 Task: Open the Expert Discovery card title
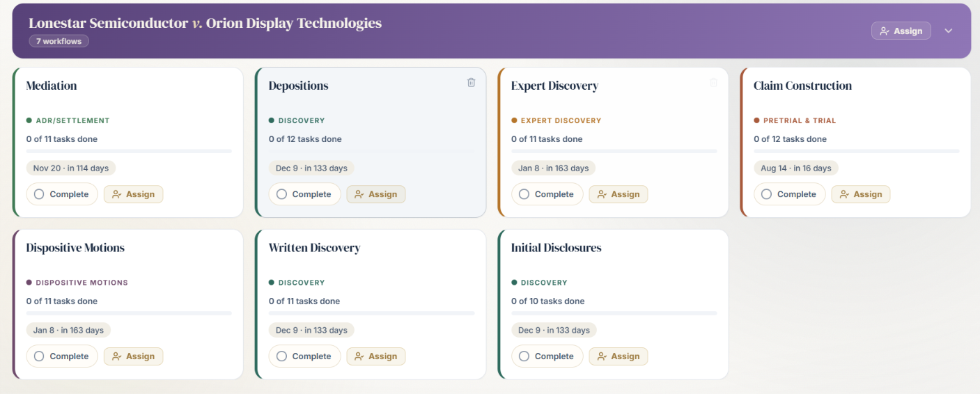tap(554, 86)
